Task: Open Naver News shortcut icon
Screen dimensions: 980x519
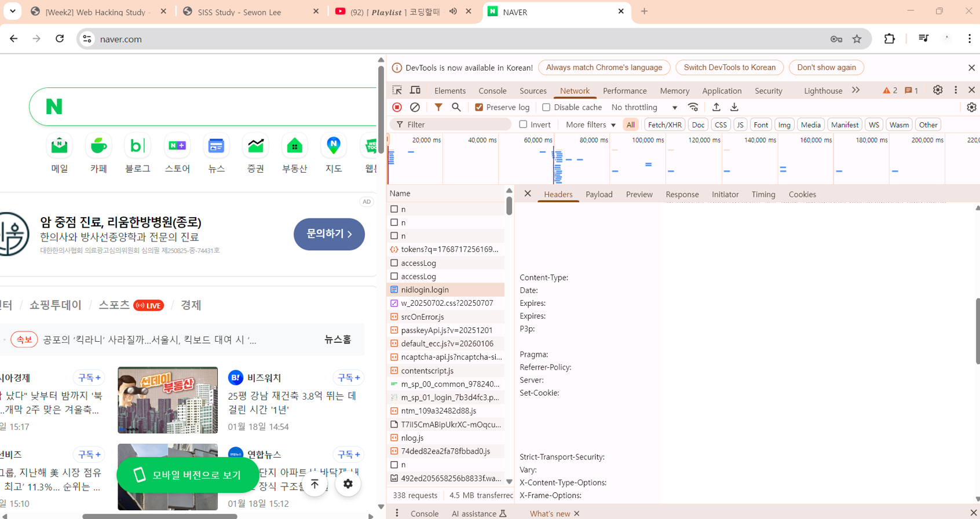Action: click(216, 145)
